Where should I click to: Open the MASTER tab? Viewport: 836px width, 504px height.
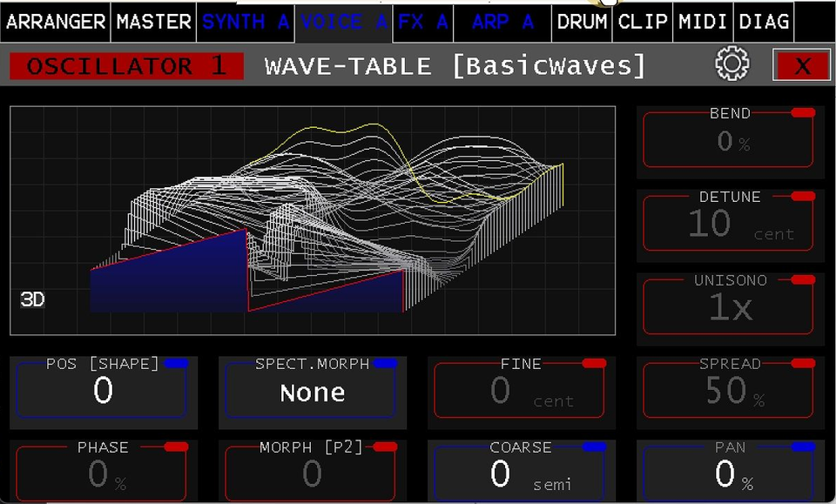153,22
